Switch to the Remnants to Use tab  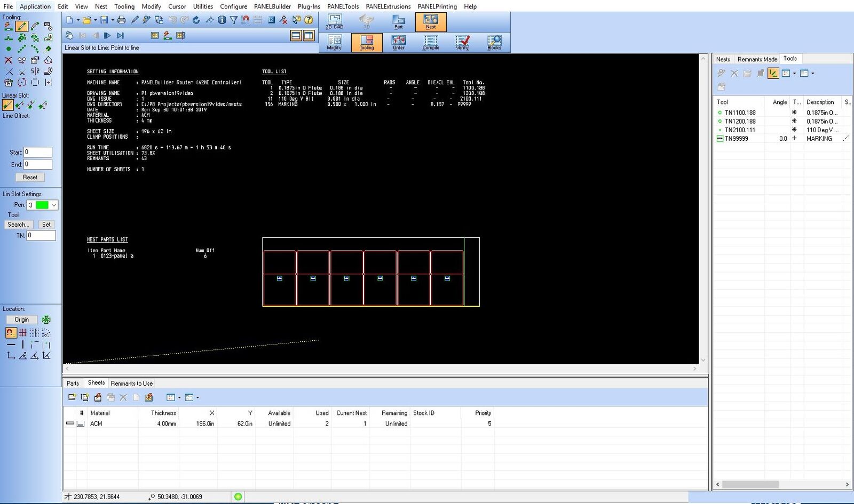131,383
